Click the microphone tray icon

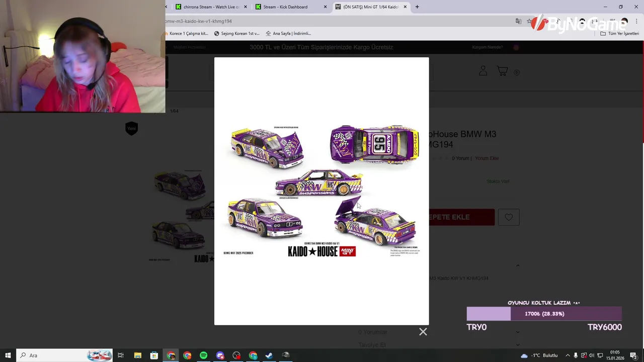[x=576, y=355]
